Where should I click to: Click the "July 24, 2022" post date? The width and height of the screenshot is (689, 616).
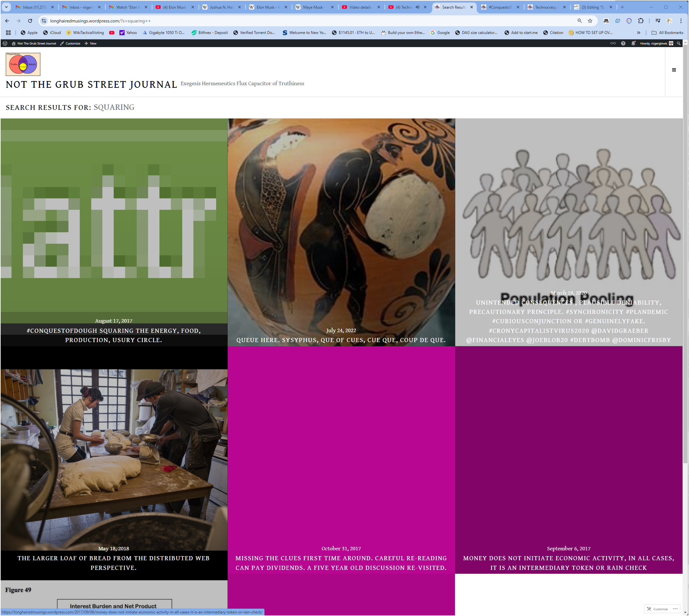(x=341, y=330)
